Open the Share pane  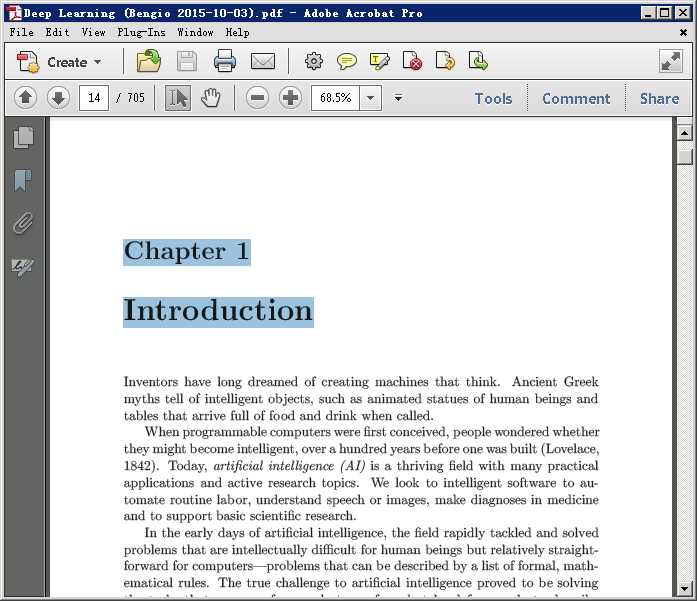coord(659,98)
